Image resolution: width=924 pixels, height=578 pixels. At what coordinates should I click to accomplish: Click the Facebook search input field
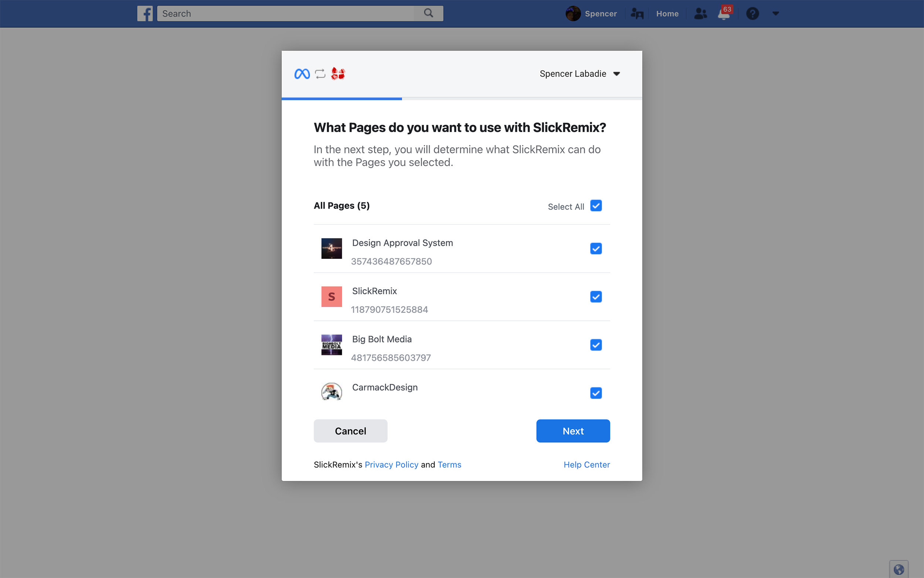(x=286, y=13)
